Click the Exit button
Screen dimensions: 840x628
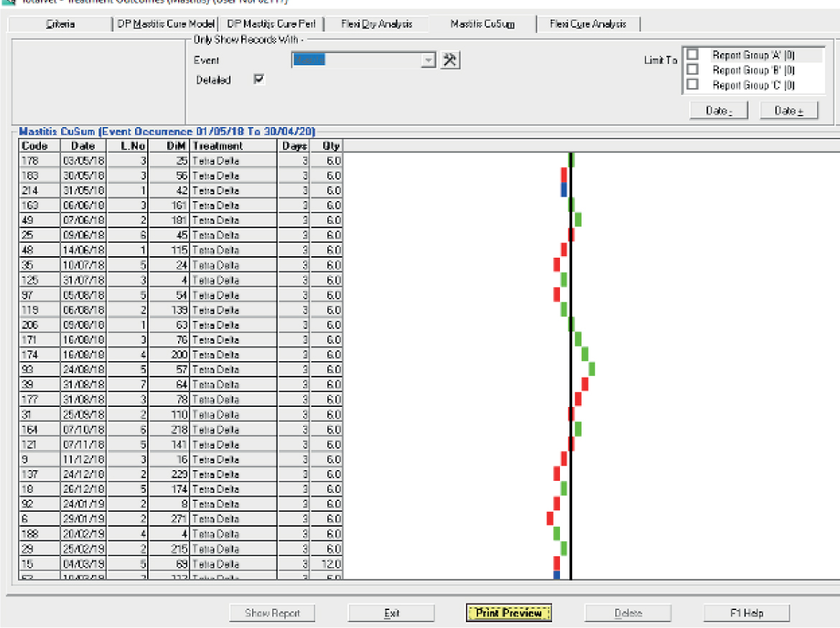pos(391,613)
